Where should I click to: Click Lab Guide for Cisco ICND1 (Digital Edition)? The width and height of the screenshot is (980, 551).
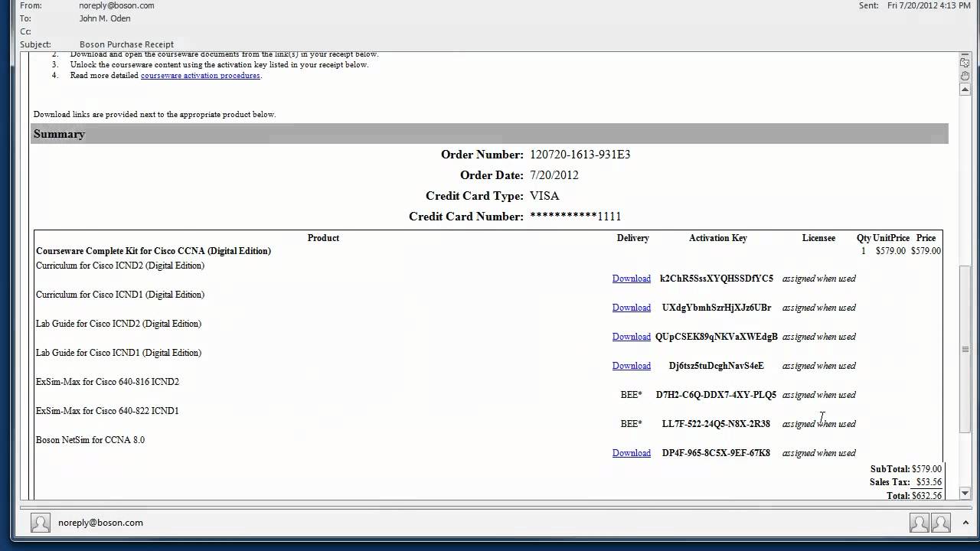tap(119, 353)
